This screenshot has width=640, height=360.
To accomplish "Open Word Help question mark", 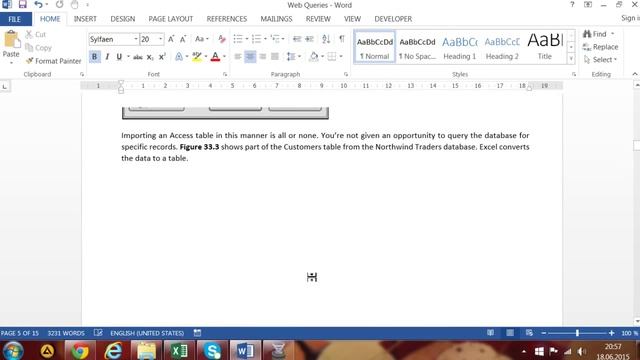I will click(572, 5).
